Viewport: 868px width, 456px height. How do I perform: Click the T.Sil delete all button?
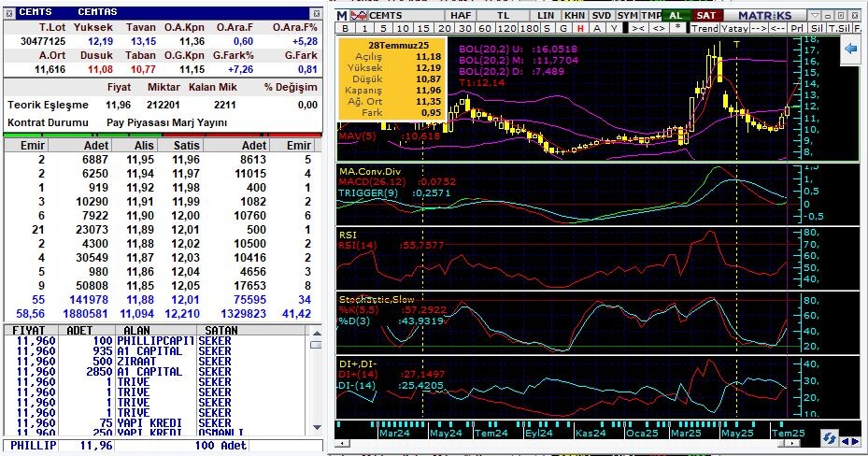[x=839, y=28]
